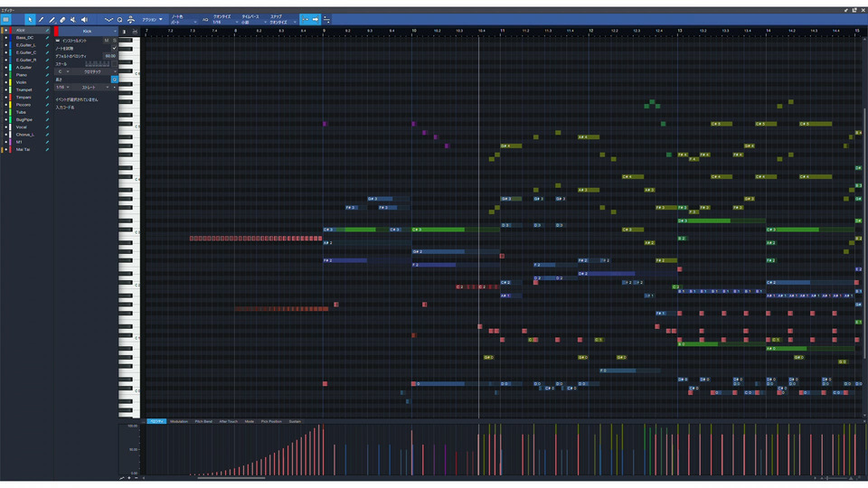Toggle visibility dot for Timpani track
This screenshot has height=488, width=868.
click(x=5, y=98)
